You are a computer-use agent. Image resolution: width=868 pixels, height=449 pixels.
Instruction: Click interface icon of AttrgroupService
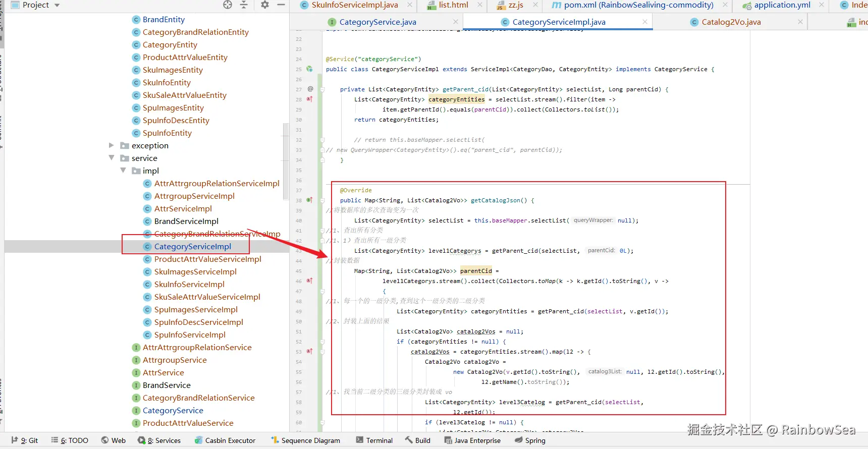136,360
